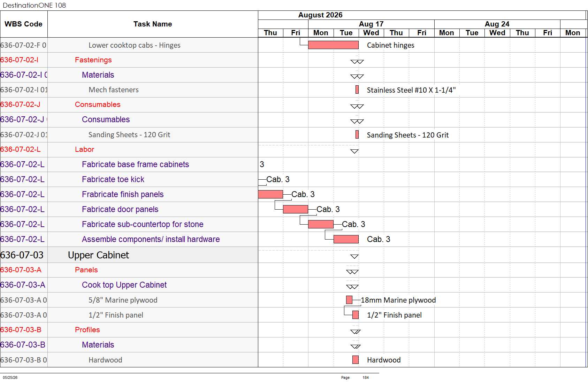This screenshot has width=588, height=382.
Task: Click the Fastenings summary triangle marker
Action: [357, 62]
